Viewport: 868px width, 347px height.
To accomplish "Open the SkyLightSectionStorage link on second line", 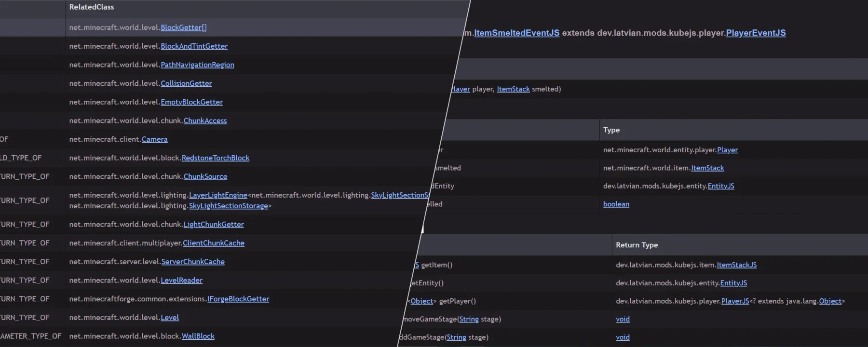I will point(228,206).
